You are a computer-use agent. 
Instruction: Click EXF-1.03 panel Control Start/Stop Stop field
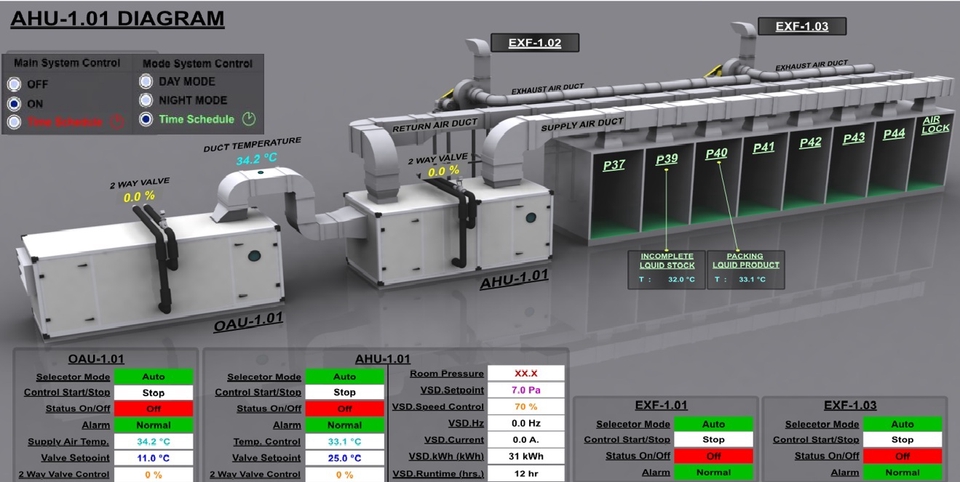tap(902, 440)
